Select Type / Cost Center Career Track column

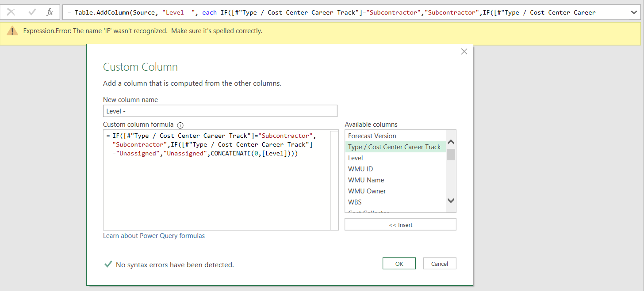click(396, 147)
